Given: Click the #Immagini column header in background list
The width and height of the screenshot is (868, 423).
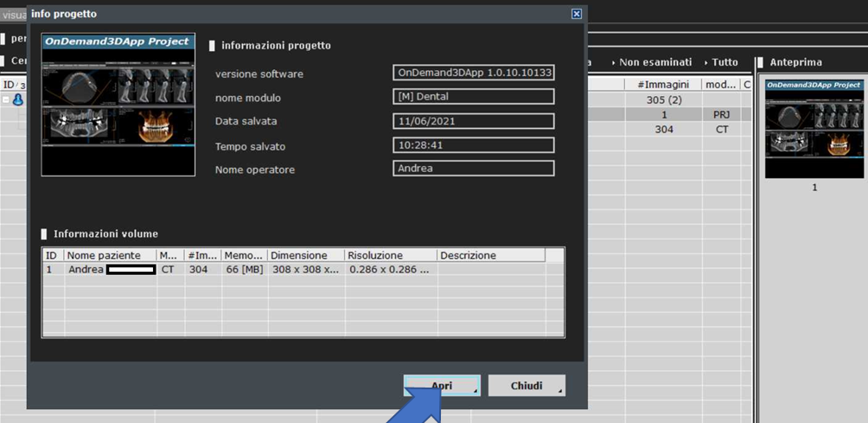Looking at the screenshot, I should [x=664, y=85].
